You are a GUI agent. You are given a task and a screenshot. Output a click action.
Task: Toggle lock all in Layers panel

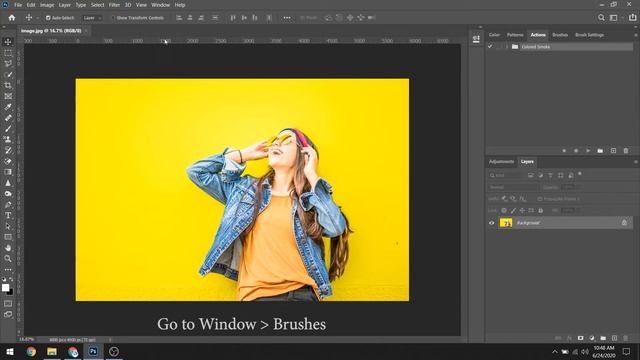point(540,211)
